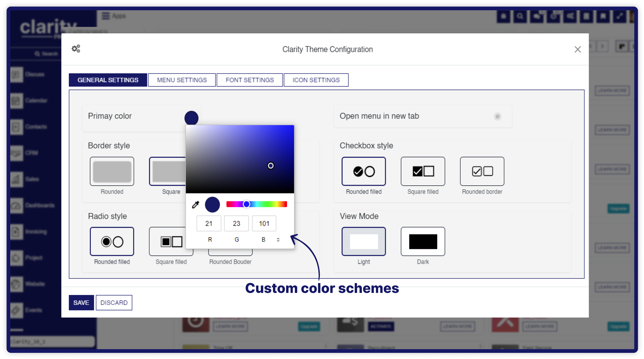Click the B value input field
This screenshot has width=644, height=359.
(264, 223)
